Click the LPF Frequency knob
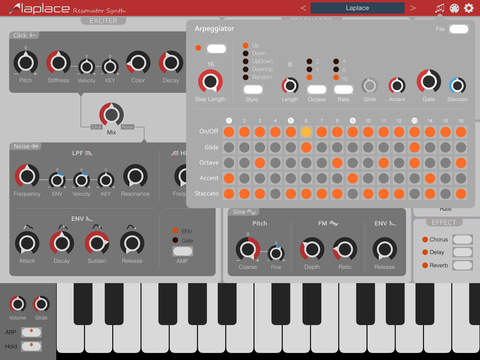 (x=27, y=176)
